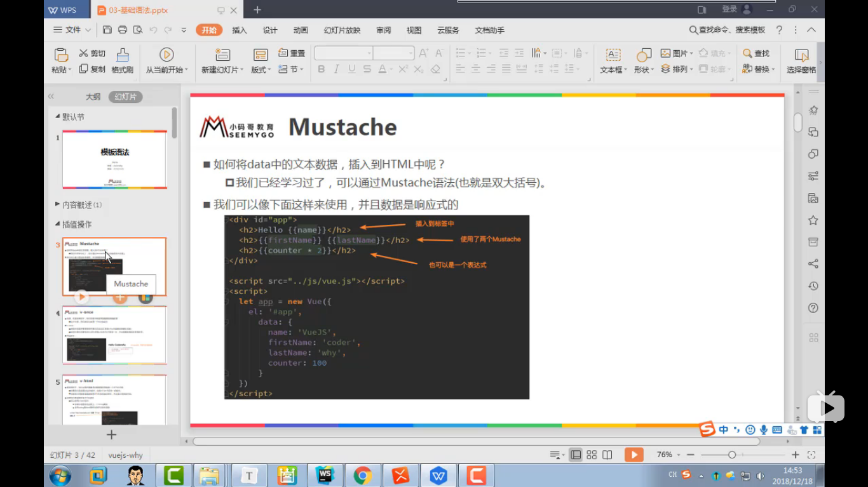Click the Print icon in quick access toolbar
The height and width of the screenshot is (487, 868).
(x=123, y=30)
